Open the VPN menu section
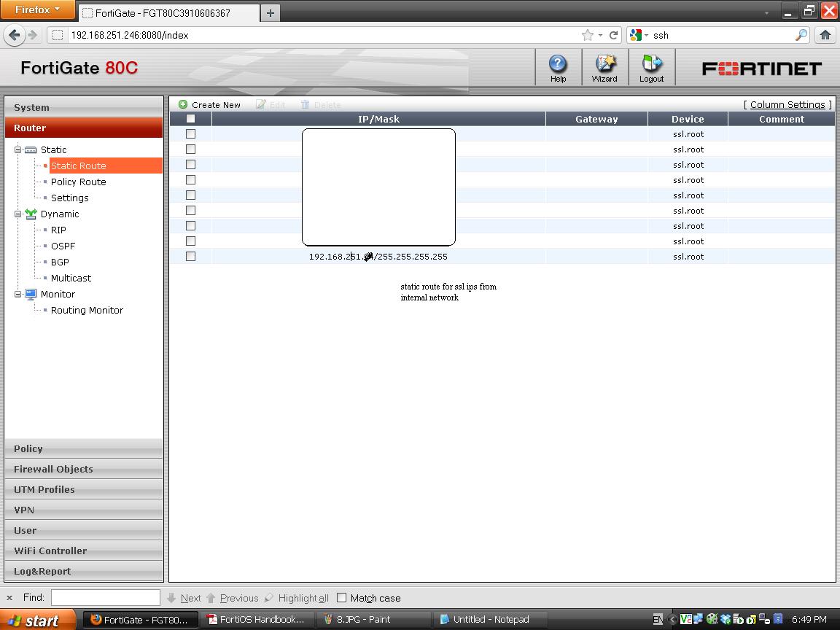 84,510
